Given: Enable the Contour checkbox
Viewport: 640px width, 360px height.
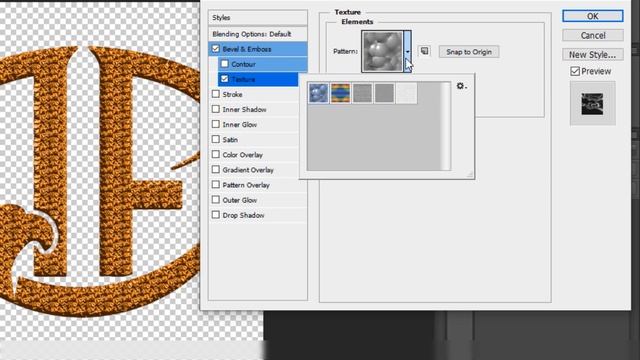Looking at the screenshot, I should coord(224,64).
